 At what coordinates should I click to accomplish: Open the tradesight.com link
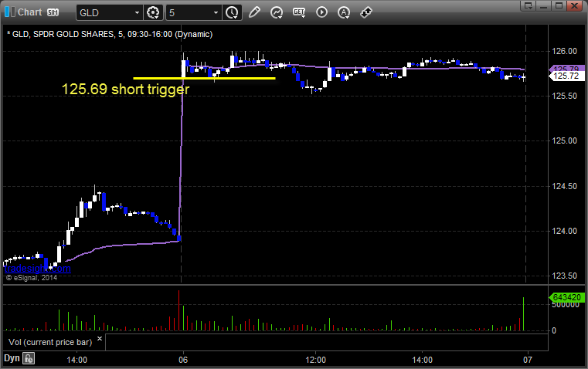pyautogui.click(x=38, y=268)
